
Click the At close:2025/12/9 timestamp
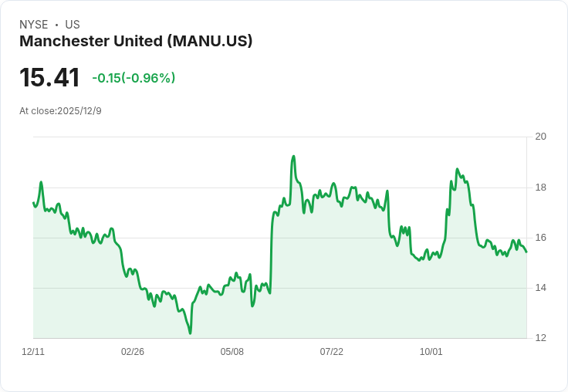coord(60,111)
